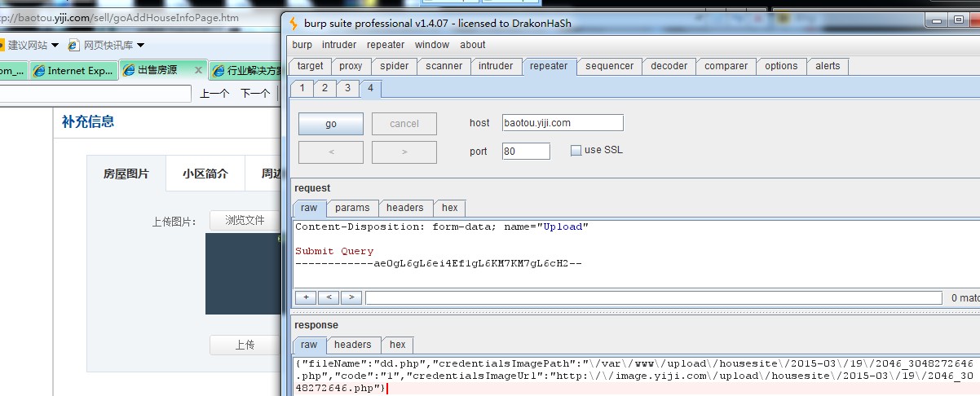Open the alerts tab
This screenshot has height=396, width=980.
[828, 66]
